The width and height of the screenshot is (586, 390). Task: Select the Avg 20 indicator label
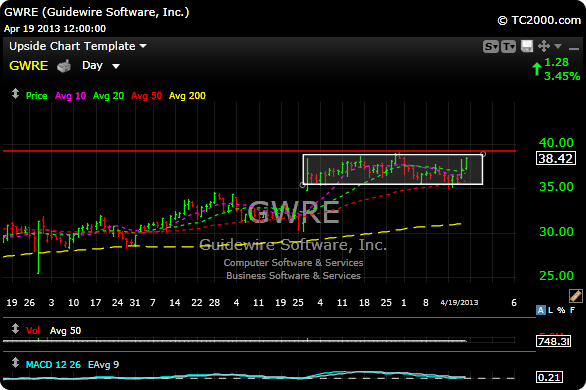pos(108,96)
